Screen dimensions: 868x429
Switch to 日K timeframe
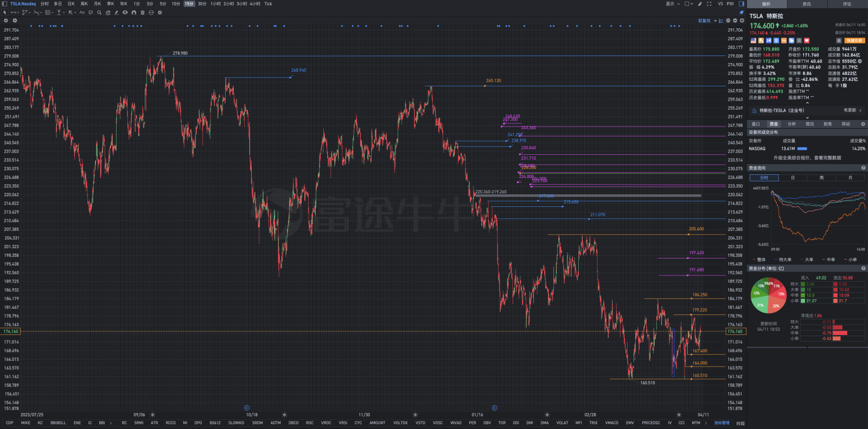tap(71, 4)
